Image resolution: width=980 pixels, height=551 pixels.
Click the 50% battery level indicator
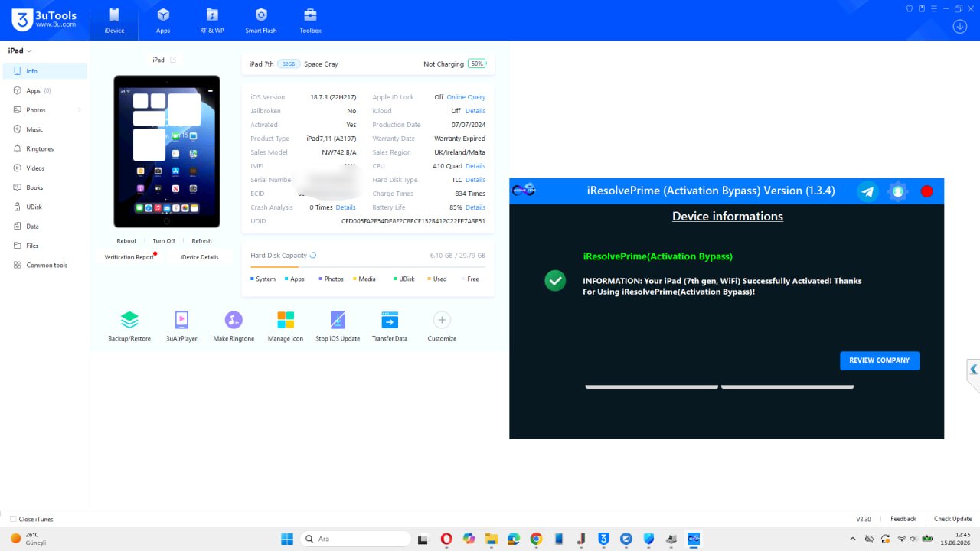[x=478, y=64]
